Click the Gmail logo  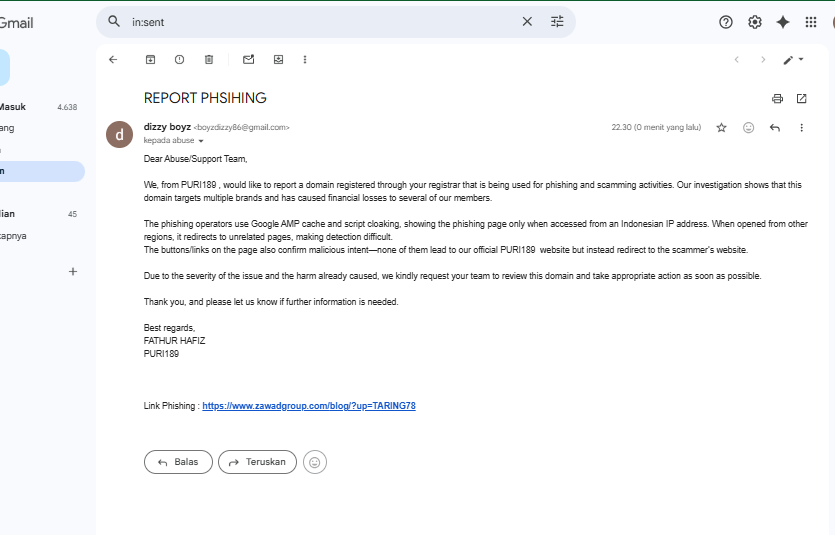tap(17, 23)
